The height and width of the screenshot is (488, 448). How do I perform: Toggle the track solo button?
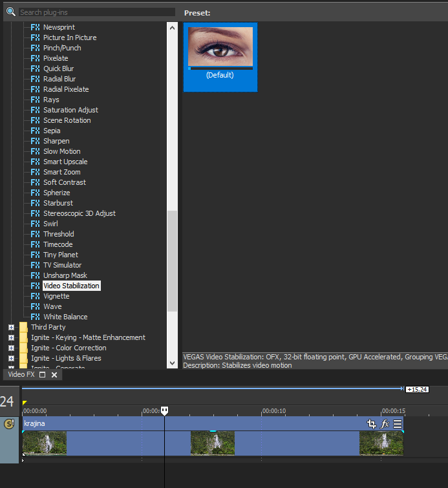[9, 424]
